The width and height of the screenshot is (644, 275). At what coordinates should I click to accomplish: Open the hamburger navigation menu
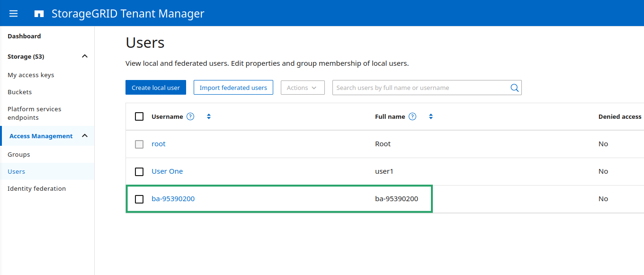(13, 13)
